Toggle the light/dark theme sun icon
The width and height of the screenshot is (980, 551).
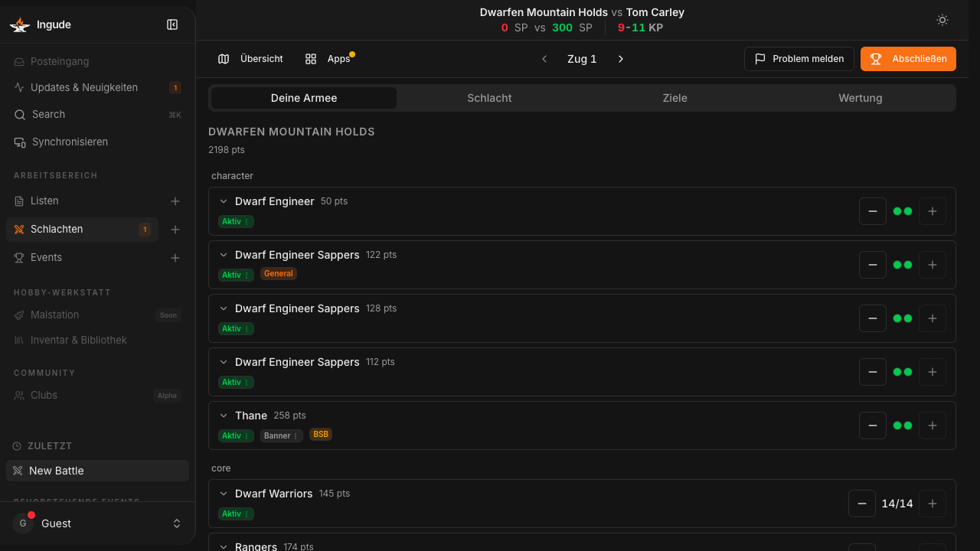[x=942, y=20]
